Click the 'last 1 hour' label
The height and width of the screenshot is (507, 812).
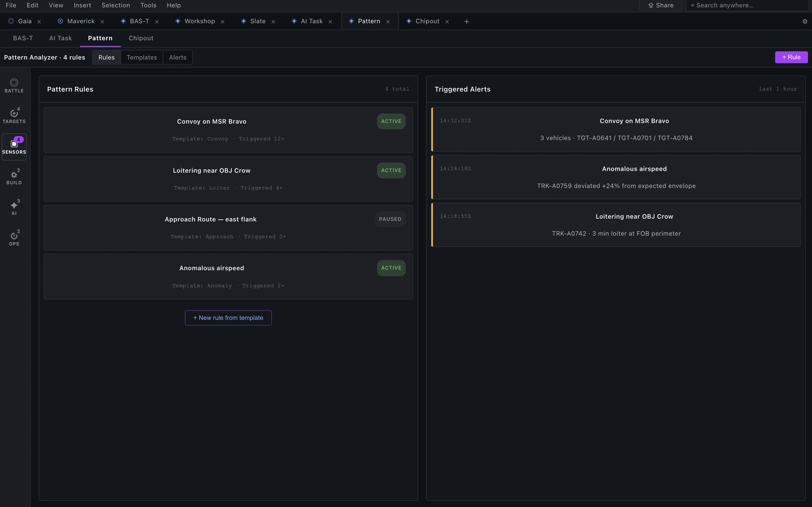[x=778, y=89]
